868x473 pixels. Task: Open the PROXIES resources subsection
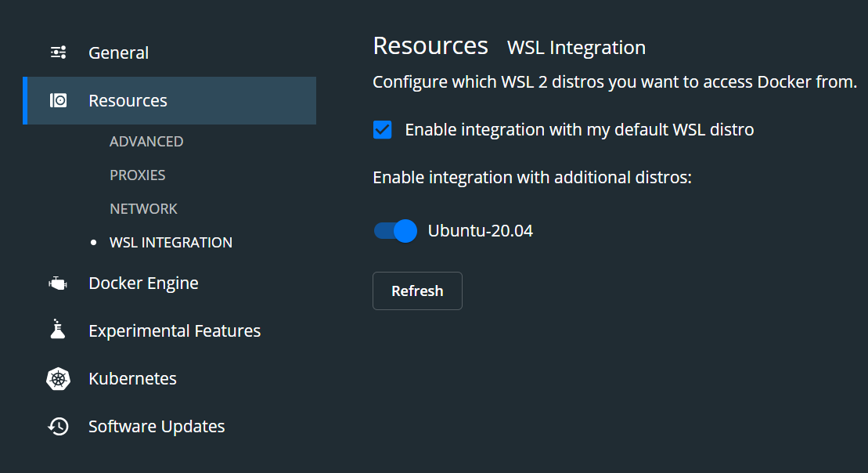point(138,175)
